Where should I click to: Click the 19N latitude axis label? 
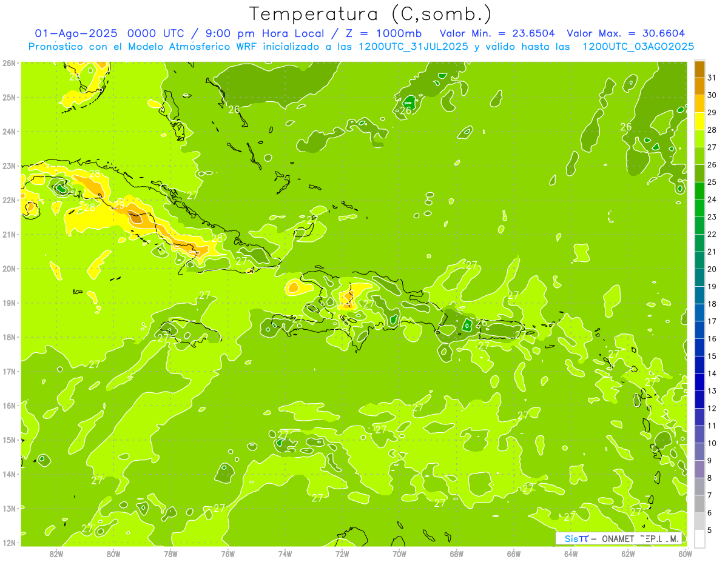[x=8, y=303]
